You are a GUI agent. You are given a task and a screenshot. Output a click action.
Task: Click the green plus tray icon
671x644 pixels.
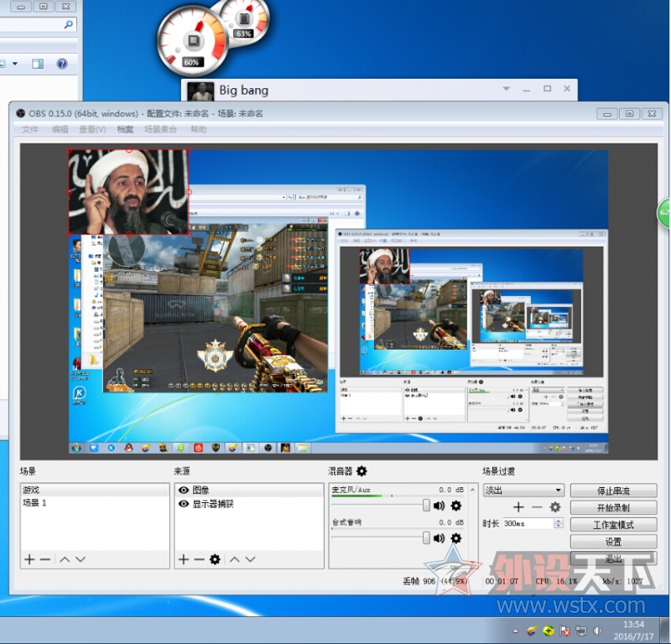click(x=549, y=631)
